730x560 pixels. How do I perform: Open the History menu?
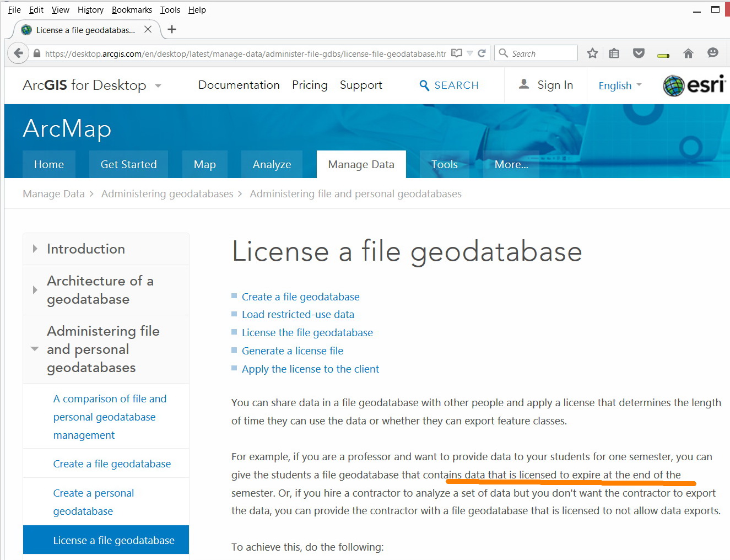point(90,10)
